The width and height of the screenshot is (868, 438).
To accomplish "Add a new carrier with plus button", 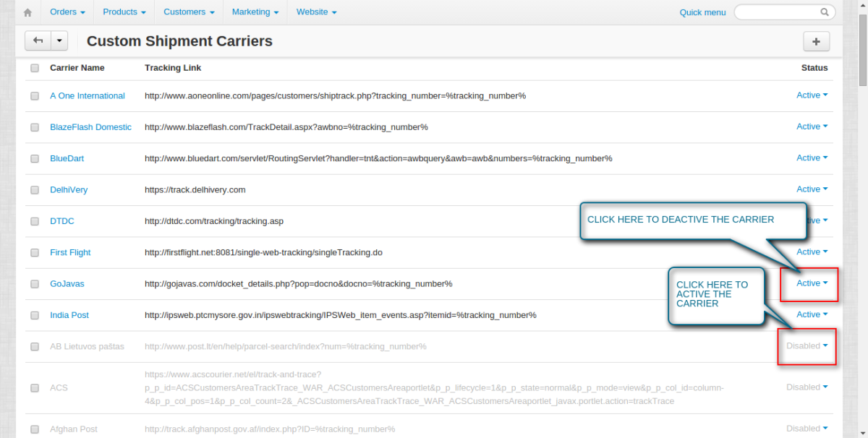I will pos(816,41).
